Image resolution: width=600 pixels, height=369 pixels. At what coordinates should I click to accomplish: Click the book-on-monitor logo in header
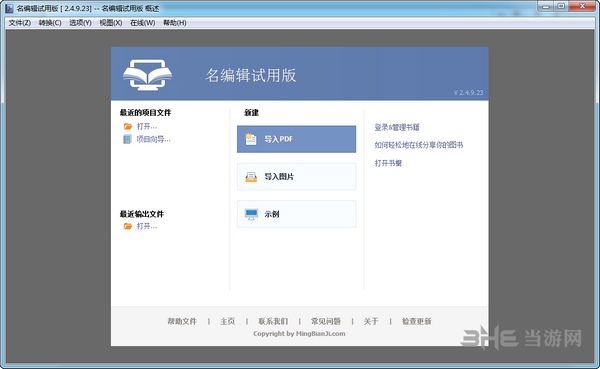point(147,75)
